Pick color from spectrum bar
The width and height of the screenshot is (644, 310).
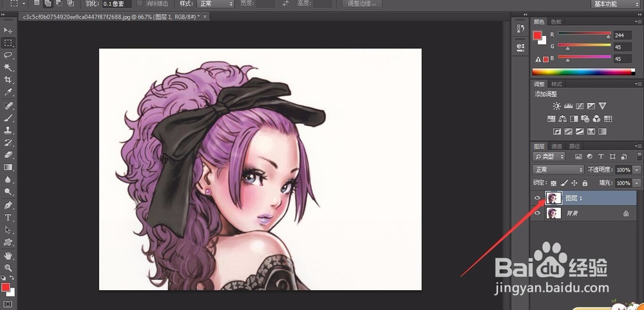583,72
